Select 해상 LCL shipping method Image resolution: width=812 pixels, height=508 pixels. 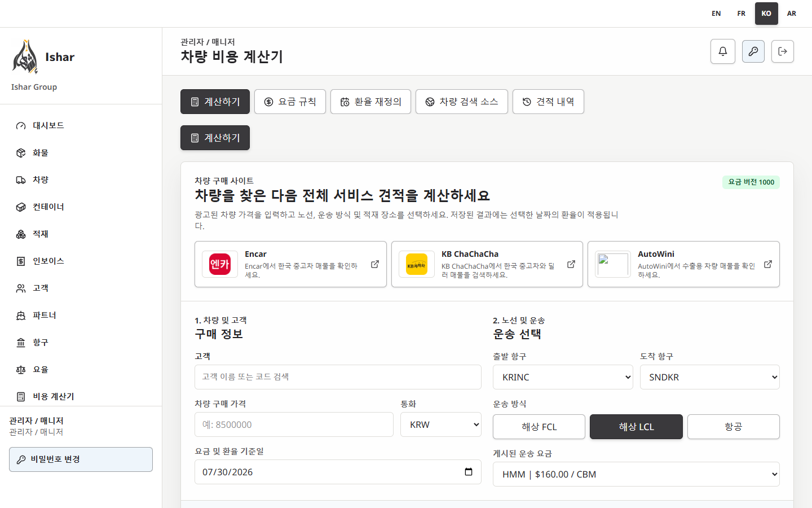point(636,427)
